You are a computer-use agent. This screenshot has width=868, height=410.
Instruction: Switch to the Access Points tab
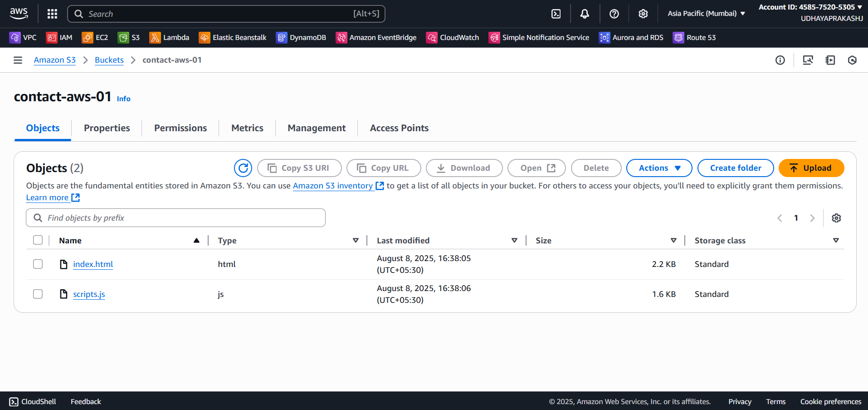tap(399, 128)
